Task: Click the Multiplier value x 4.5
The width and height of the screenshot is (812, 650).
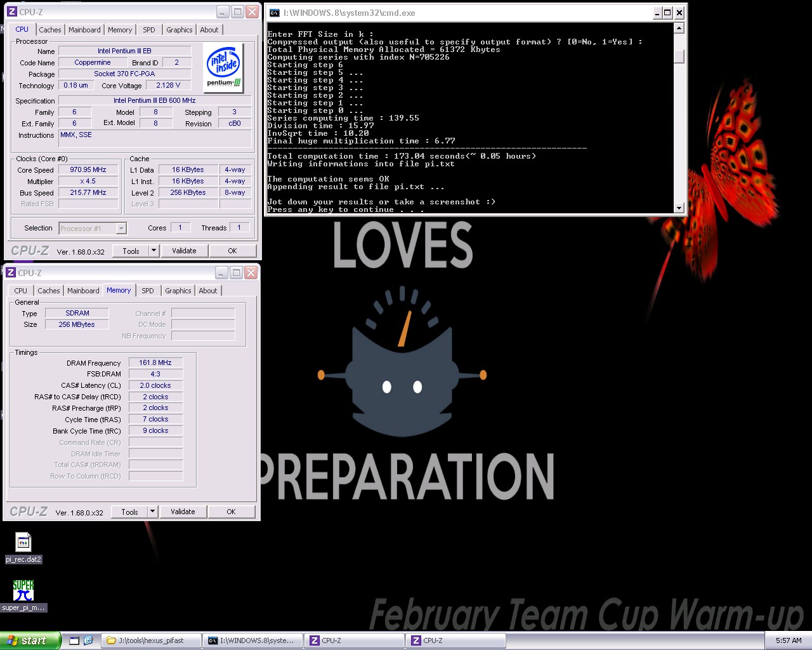Action: [88, 182]
